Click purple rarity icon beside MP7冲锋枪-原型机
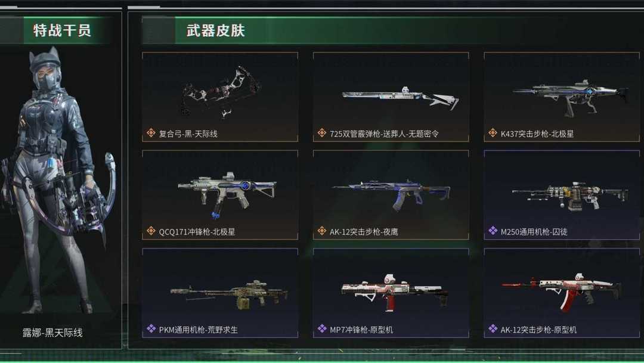 tap(322, 328)
